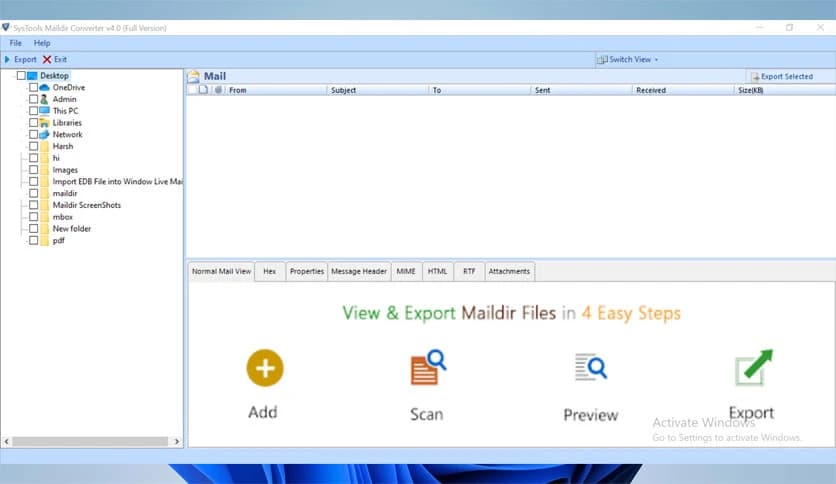Select the MIME tab

[x=406, y=271]
